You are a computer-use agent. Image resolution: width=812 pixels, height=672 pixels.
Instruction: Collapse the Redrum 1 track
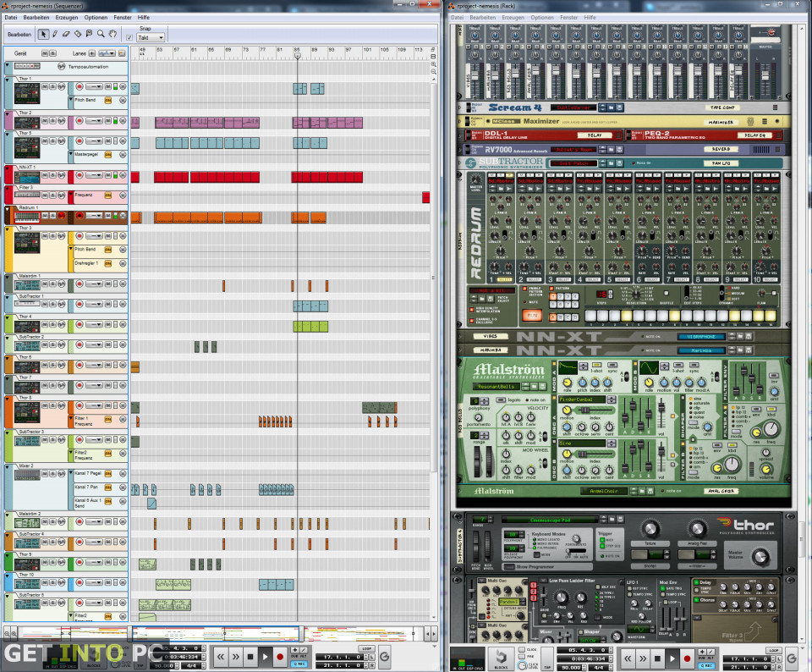click(8, 208)
